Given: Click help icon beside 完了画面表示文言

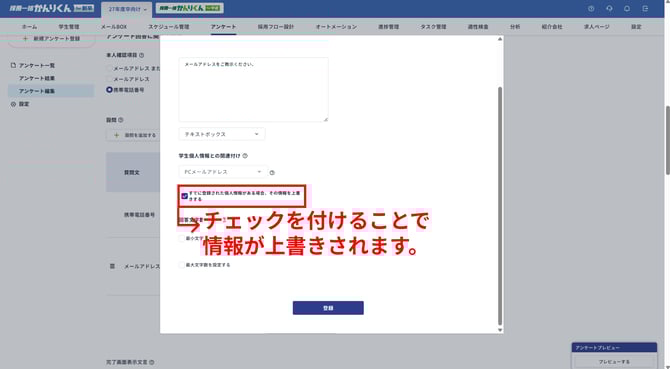Looking at the screenshot, I should (x=152, y=362).
